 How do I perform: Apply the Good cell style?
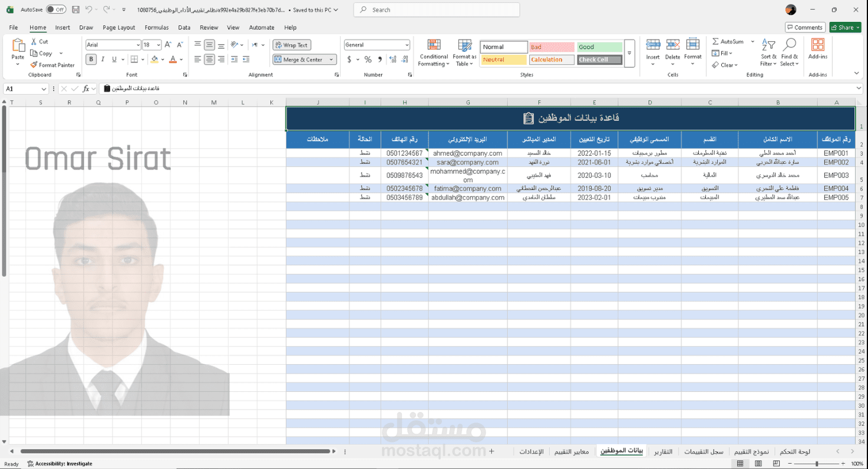coord(600,47)
